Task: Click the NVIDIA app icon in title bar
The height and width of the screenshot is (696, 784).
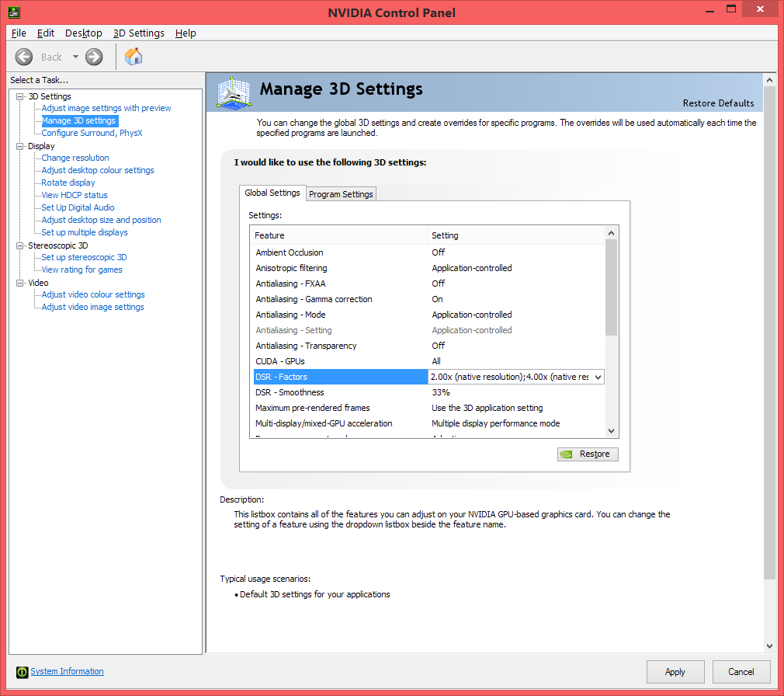Action: [x=14, y=12]
